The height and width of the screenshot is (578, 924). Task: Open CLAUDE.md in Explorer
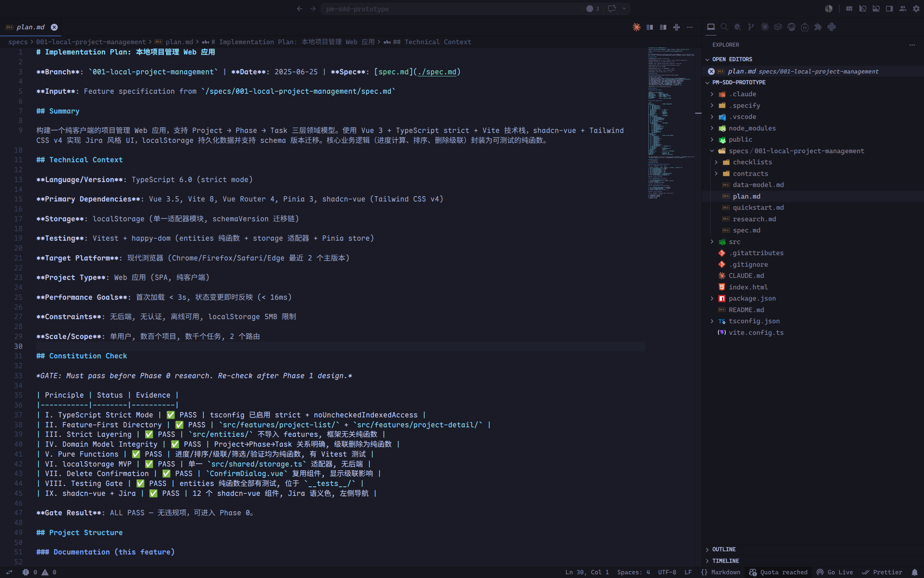pos(746,276)
